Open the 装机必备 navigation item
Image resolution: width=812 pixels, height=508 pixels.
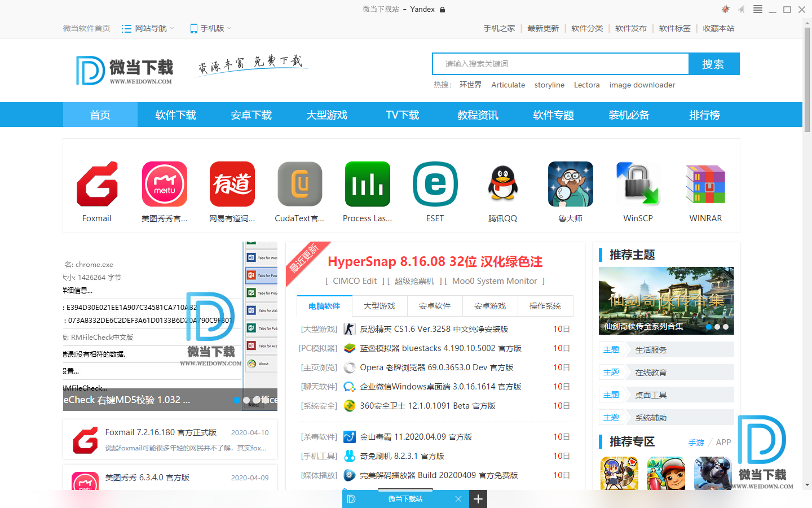(x=629, y=115)
